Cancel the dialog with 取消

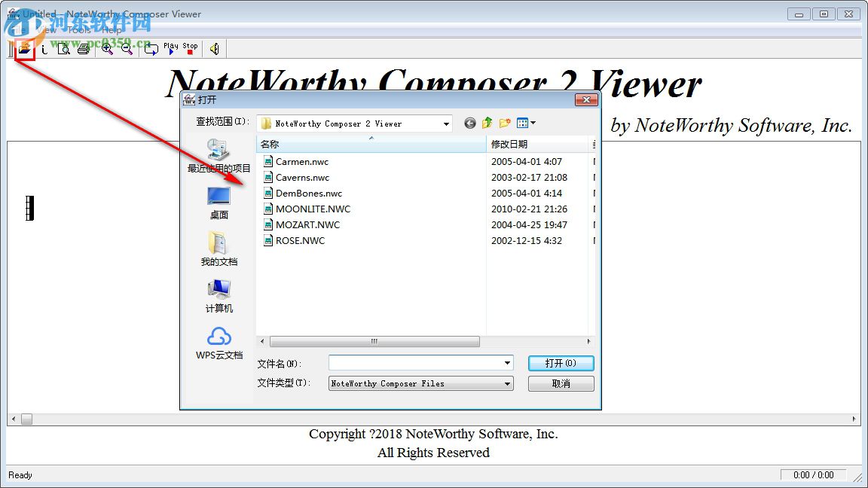click(x=561, y=383)
